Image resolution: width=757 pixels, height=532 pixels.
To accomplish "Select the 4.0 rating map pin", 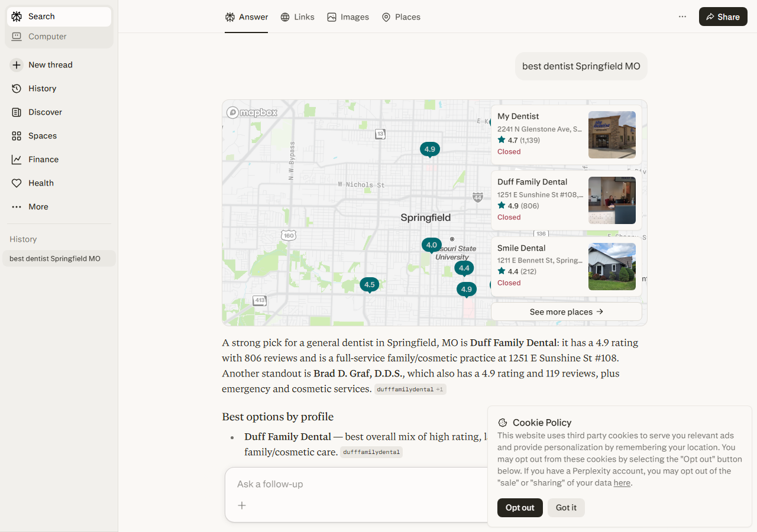I will pos(432,245).
